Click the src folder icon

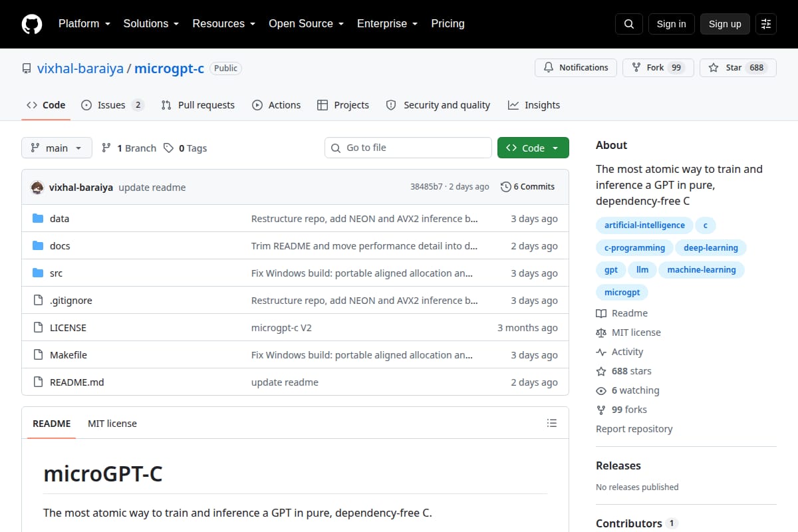click(38, 273)
